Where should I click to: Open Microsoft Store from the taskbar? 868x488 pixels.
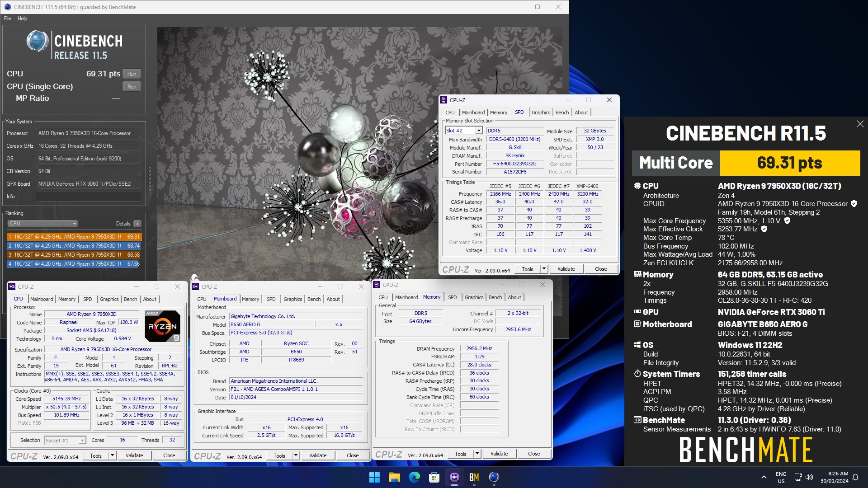[x=434, y=477]
